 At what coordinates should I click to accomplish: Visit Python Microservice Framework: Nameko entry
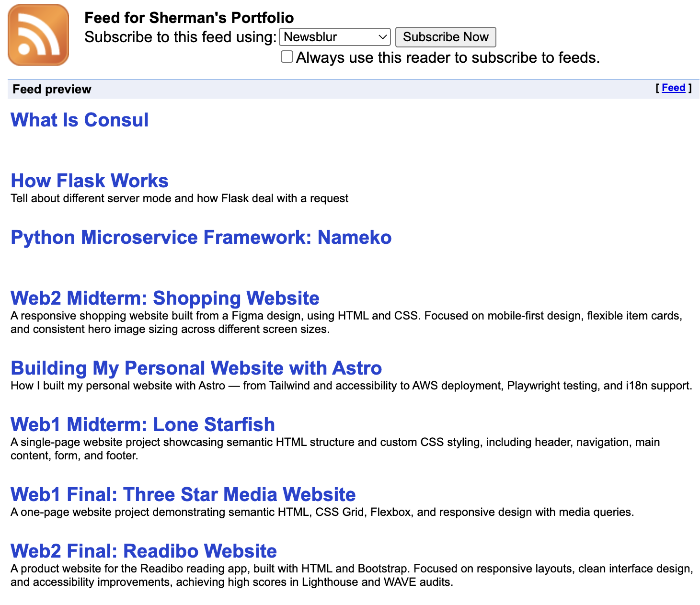tap(201, 237)
